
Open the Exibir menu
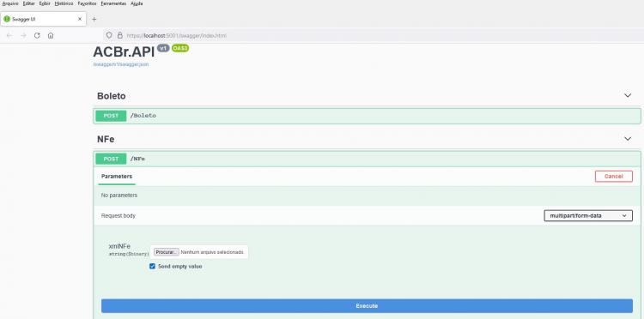[x=45, y=3]
